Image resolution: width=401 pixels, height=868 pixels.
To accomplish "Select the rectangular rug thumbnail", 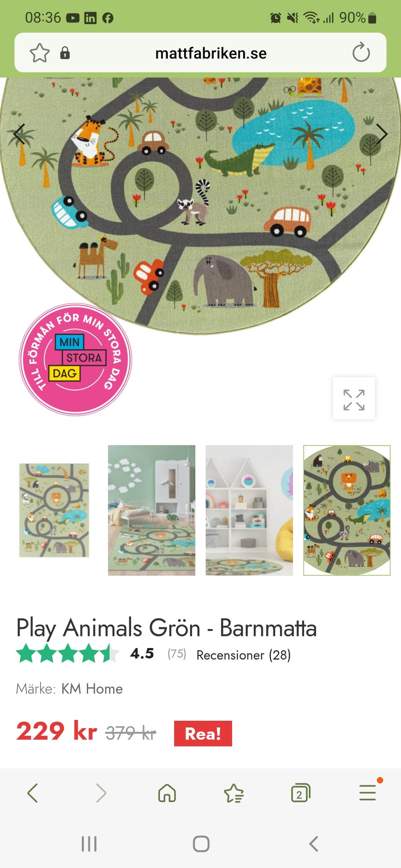I will 54,510.
